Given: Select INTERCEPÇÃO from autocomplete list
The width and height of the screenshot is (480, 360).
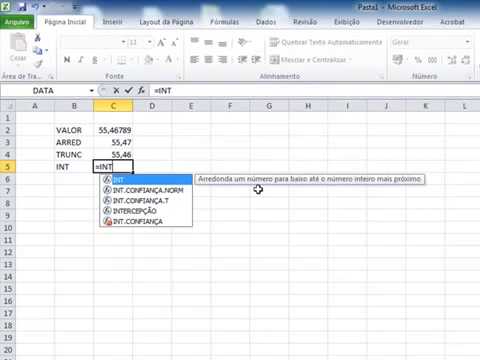Looking at the screenshot, I should point(147,211).
